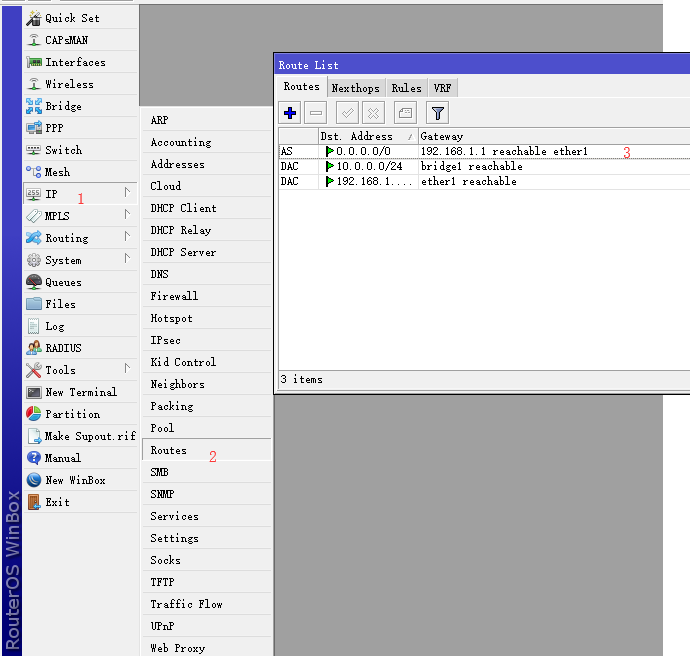Expand the Tools submenu arrow

pyautogui.click(x=127, y=368)
